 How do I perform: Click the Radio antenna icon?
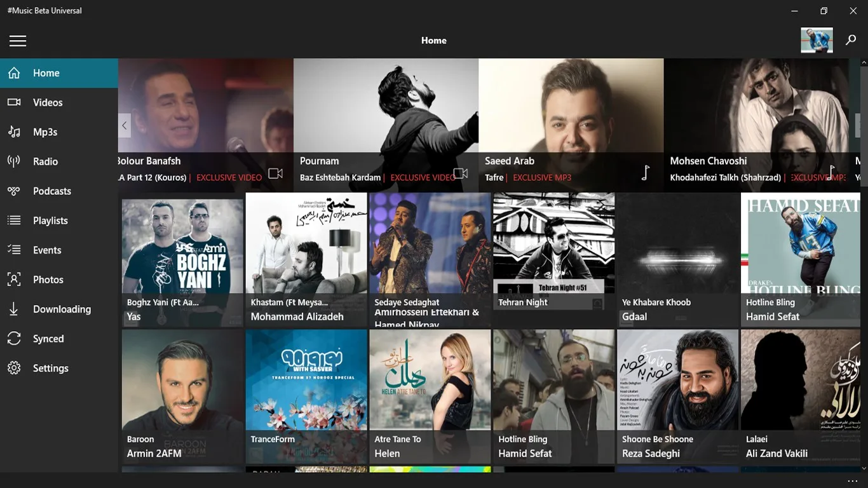point(14,161)
